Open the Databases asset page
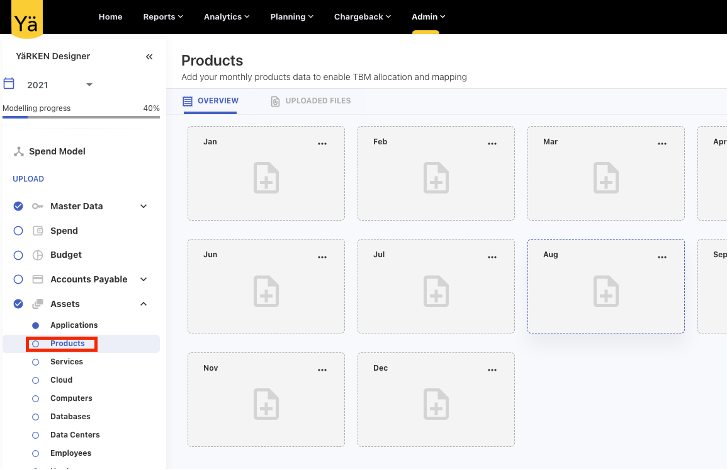The height and width of the screenshot is (470, 728). (x=70, y=417)
